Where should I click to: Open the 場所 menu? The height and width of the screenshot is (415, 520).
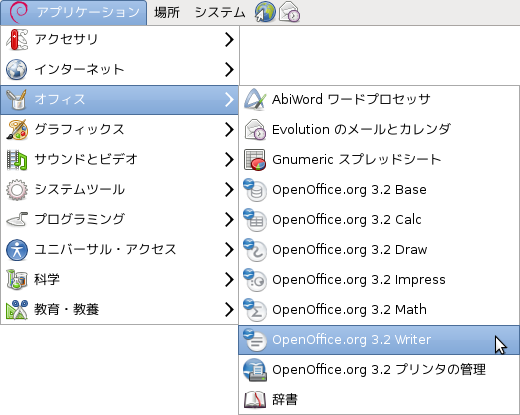(167, 13)
